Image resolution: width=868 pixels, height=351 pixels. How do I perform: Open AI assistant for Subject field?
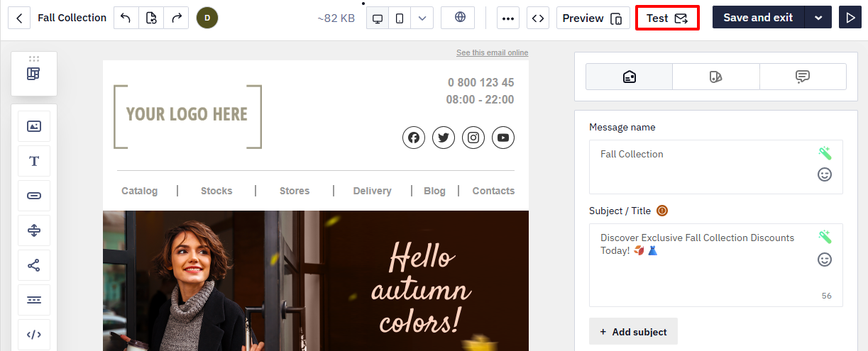(x=825, y=237)
